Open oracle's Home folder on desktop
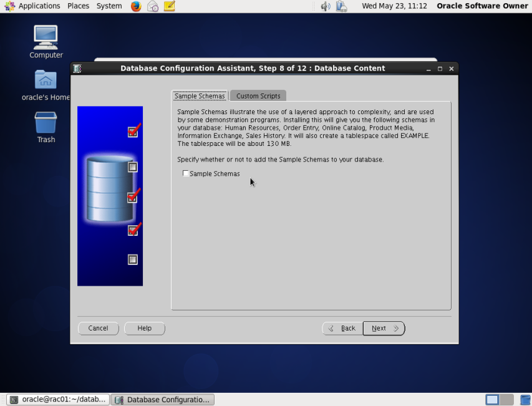 [46, 80]
